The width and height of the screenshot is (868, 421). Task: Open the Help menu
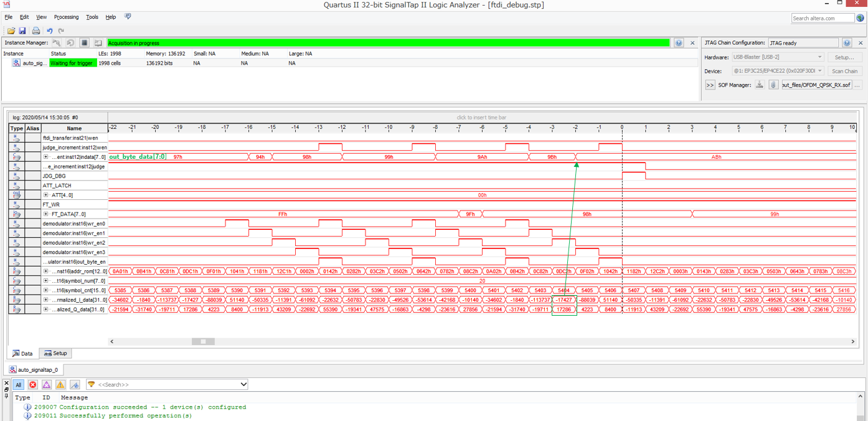(x=111, y=17)
